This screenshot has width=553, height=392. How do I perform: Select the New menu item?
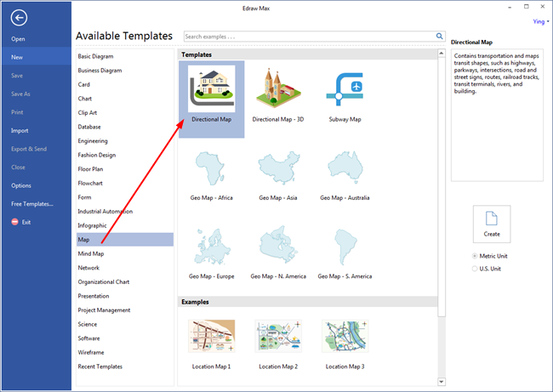click(36, 57)
